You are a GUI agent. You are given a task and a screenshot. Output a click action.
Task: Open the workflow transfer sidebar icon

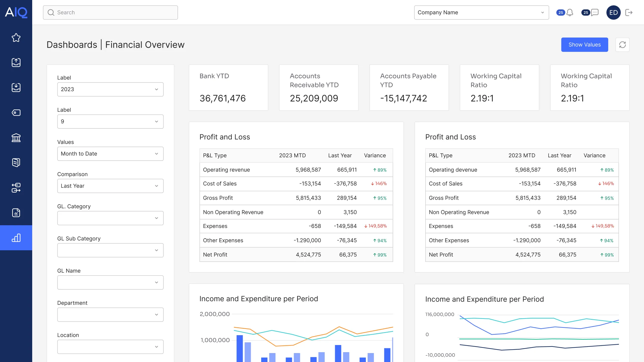coord(16,188)
